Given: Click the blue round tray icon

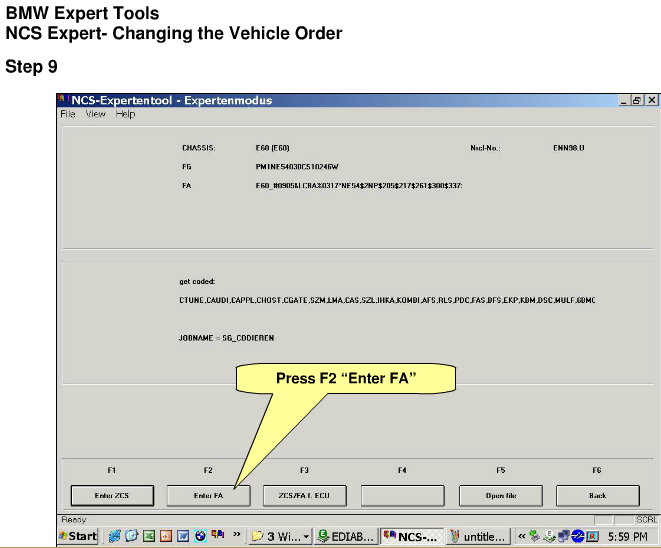Looking at the screenshot, I should pos(578,536).
